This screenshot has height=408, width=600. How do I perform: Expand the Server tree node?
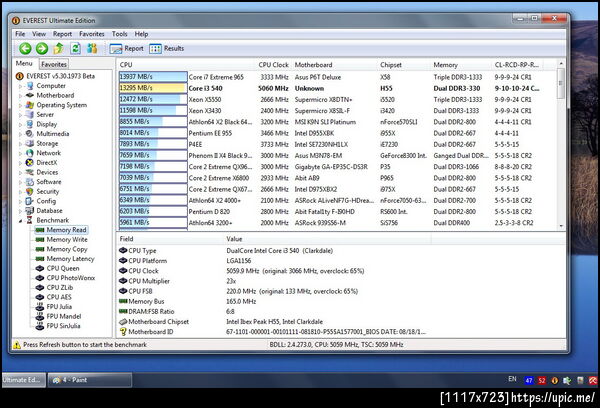pyautogui.click(x=21, y=115)
